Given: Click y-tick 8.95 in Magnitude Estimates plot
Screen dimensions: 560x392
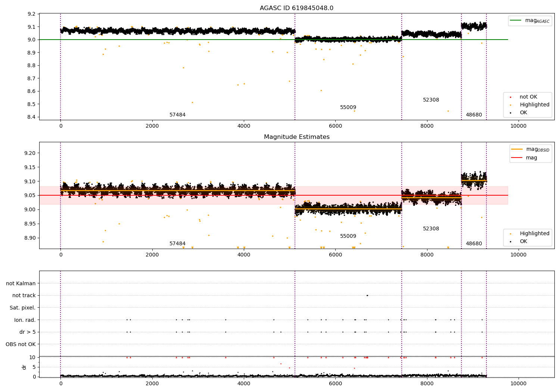Looking at the screenshot, I should click(x=30, y=224).
